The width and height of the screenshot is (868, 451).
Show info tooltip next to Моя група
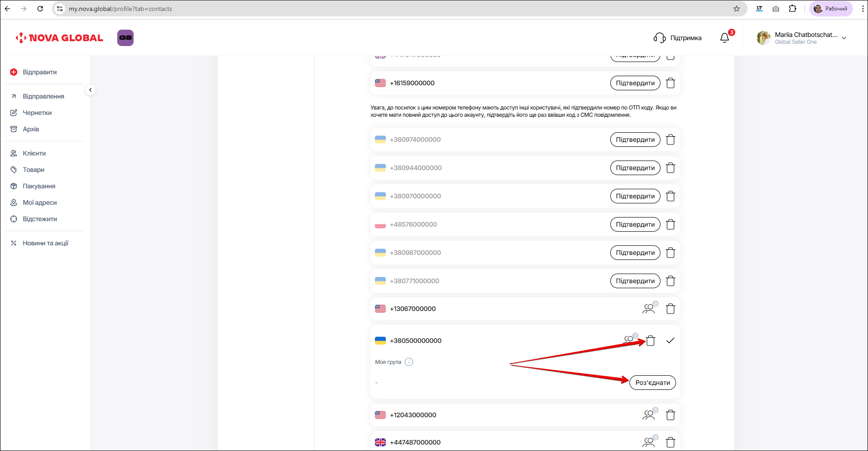(x=409, y=362)
